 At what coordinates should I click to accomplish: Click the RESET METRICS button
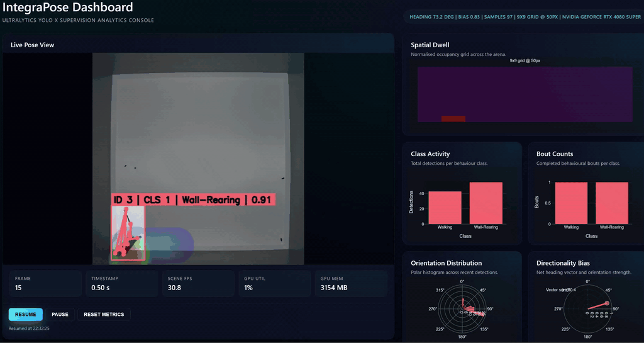tap(104, 314)
